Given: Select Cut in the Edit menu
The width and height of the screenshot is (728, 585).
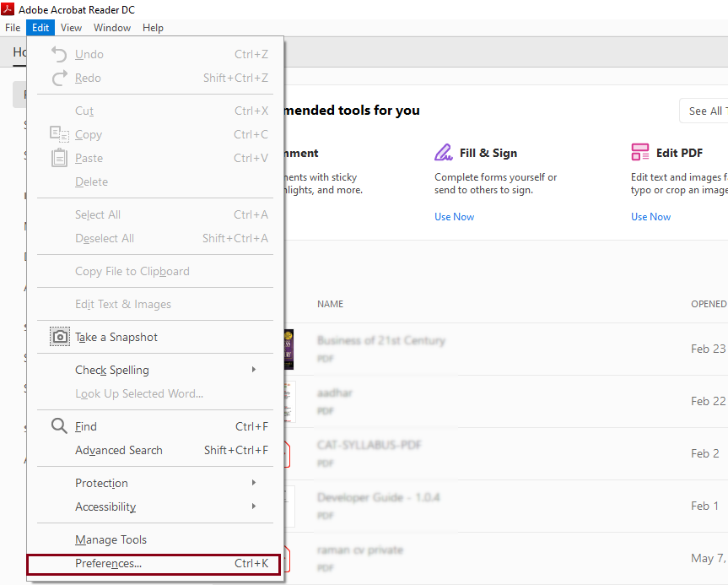Looking at the screenshot, I should coord(155,111).
